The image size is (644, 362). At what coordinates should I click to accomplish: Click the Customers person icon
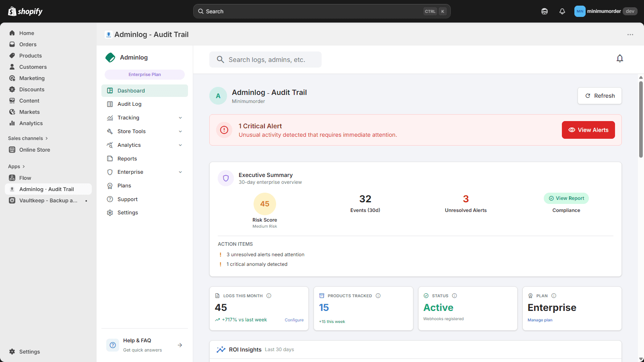12,67
